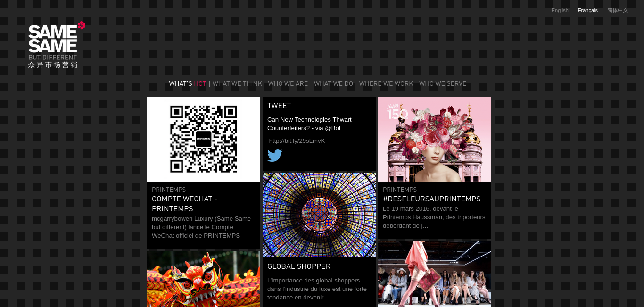This screenshot has height=307, width=644.
Task: Follow the http://bit.ly/29sLmvK tweet link
Action: click(297, 141)
